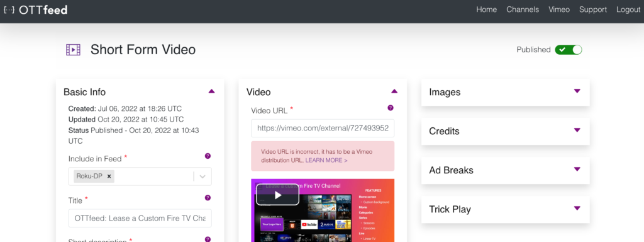
Task: Click the Video URL incorrect warning message
Action: pos(323,156)
